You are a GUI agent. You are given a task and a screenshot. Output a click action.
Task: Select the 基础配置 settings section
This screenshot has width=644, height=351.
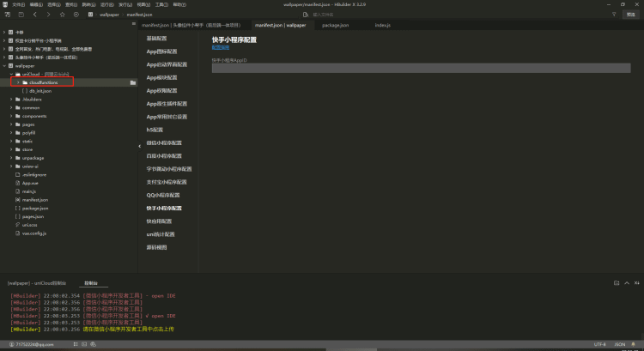(x=156, y=38)
